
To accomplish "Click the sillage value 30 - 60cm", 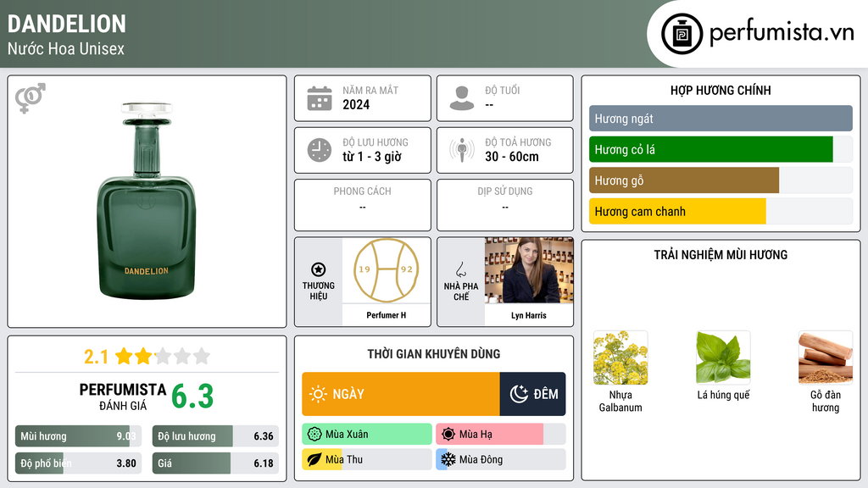I will pos(512,157).
